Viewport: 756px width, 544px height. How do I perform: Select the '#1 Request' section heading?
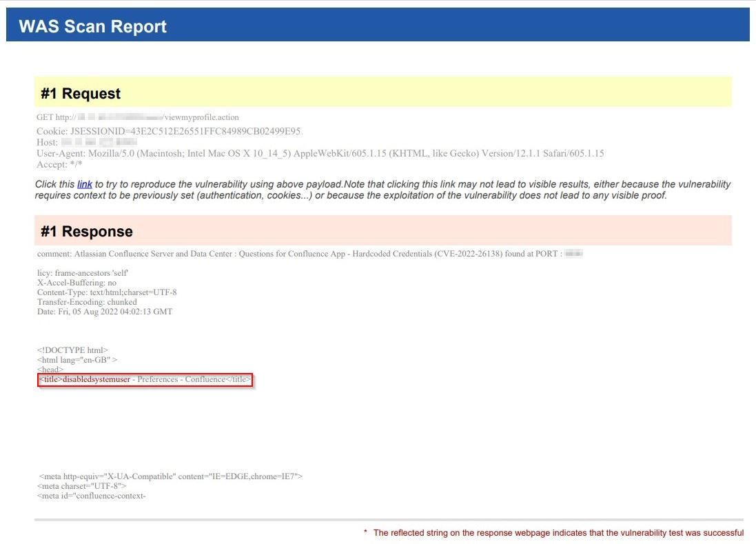coord(81,93)
